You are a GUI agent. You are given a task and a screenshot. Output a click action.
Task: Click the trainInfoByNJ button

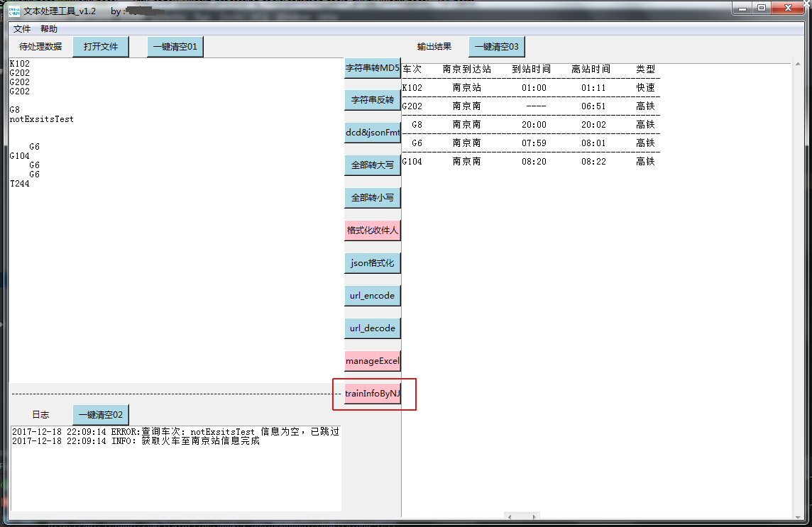373,394
